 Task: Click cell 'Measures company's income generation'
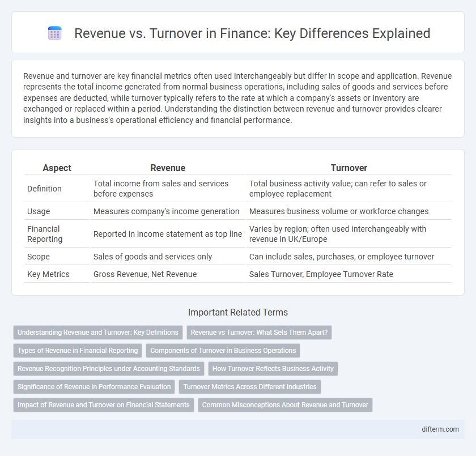tap(168, 211)
